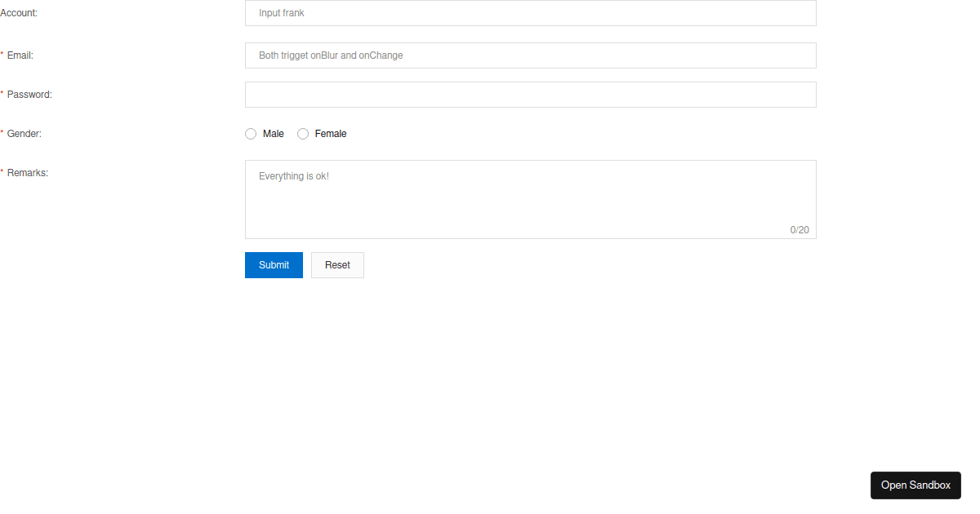Click the Everything is ok placeholder text
The image size is (980, 514).
pos(293,175)
